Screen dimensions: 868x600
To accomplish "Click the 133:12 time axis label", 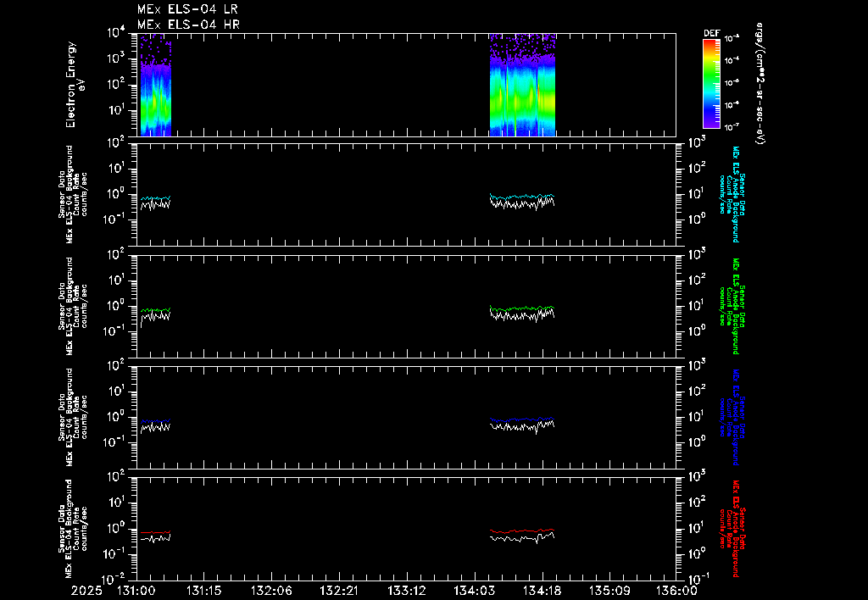I will coord(406,591).
